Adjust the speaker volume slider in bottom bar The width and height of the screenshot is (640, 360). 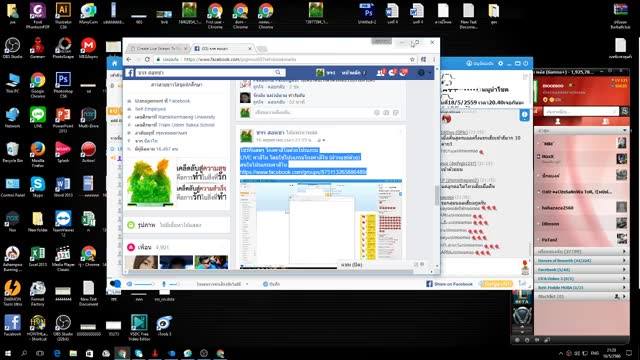point(141,284)
